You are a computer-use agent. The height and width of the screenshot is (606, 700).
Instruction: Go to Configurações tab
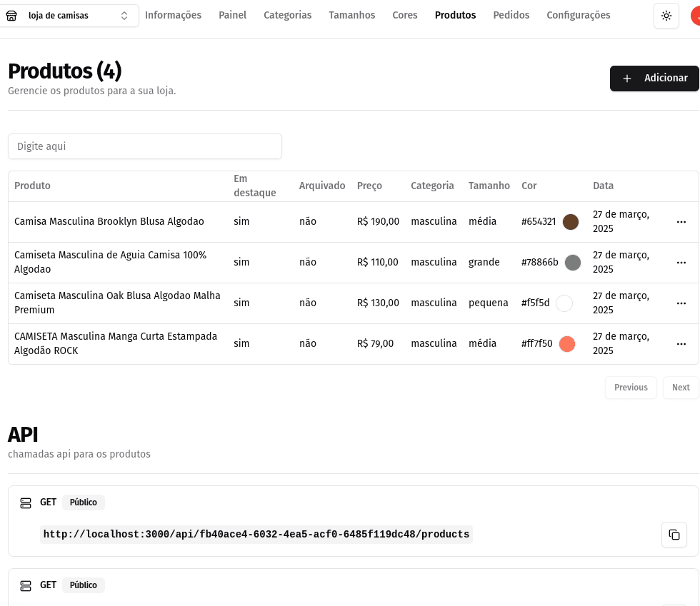[x=578, y=15]
